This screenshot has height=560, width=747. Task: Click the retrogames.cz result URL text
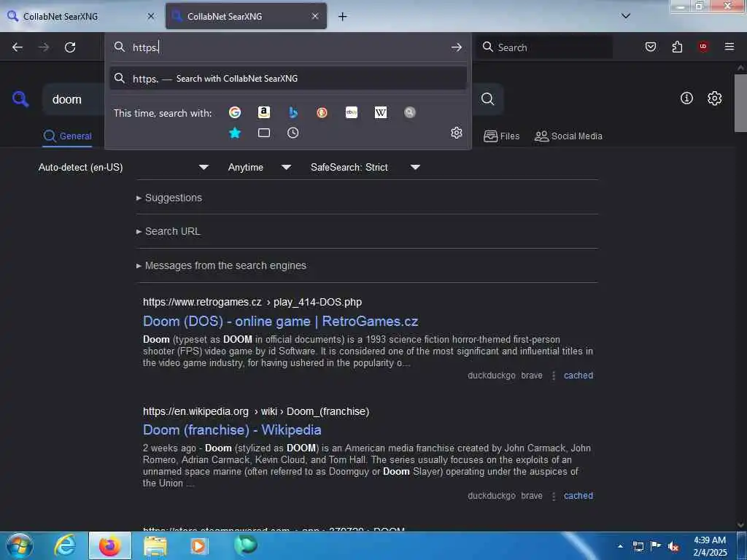pos(252,303)
